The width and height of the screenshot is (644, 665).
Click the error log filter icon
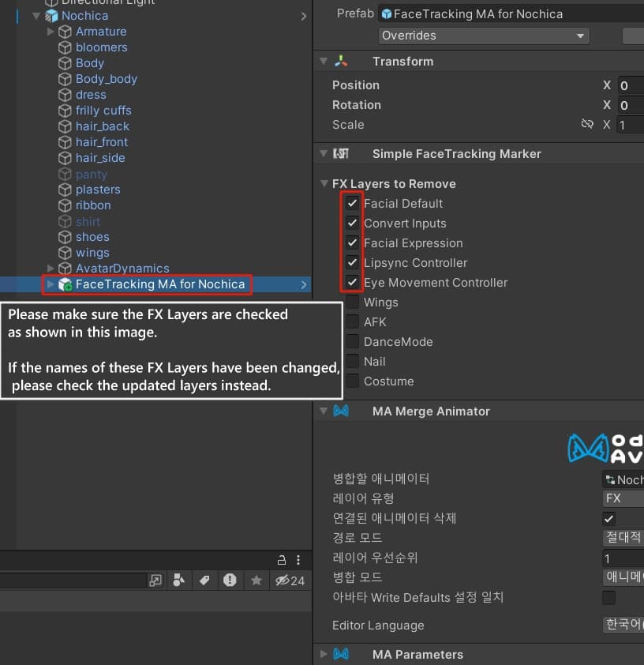[x=230, y=580]
